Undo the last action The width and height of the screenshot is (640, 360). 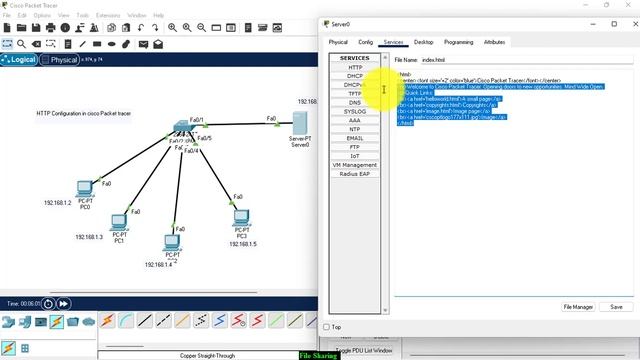pyautogui.click(x=140, y=28)
